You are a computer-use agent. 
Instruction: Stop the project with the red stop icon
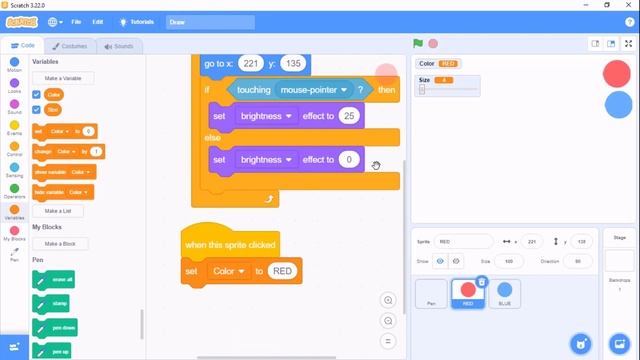(x=433, y=43)
